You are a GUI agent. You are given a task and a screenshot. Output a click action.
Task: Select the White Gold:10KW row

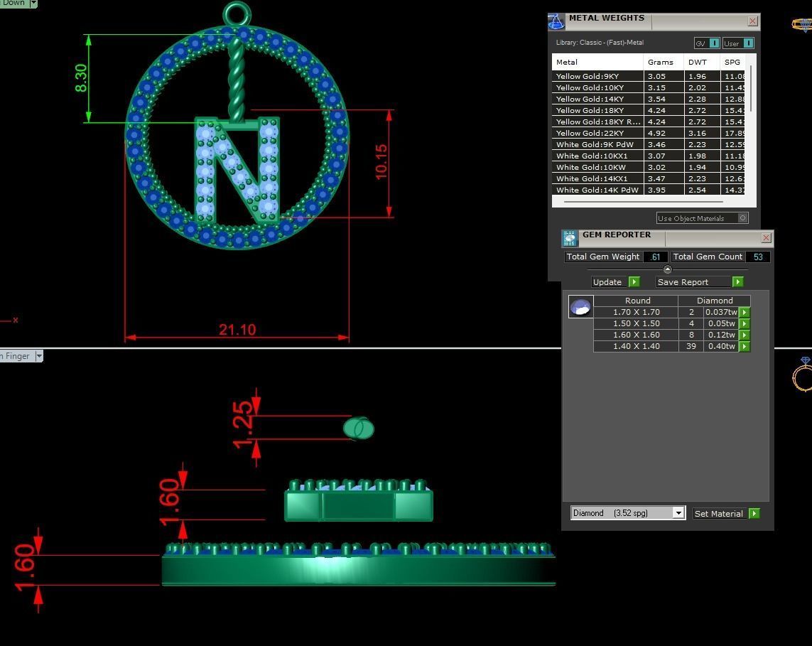tap(649, 167)
